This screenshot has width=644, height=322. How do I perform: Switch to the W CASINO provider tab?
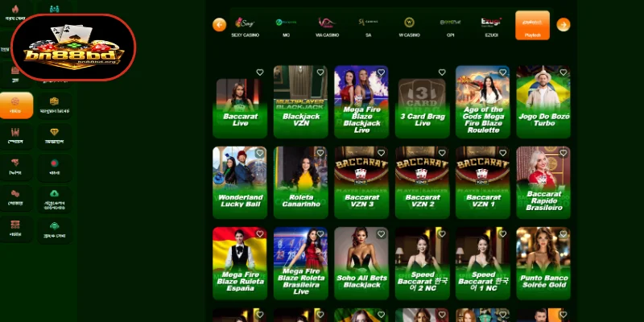(410, 27)
